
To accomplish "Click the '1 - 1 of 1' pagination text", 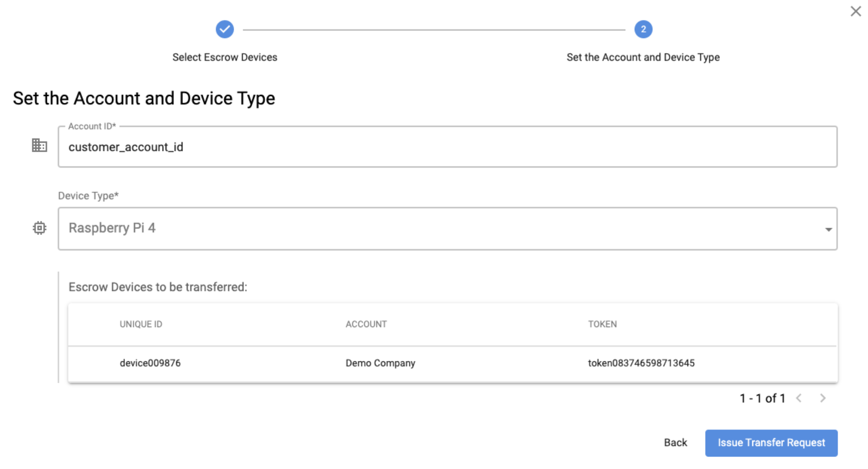I will pos(763,398).
